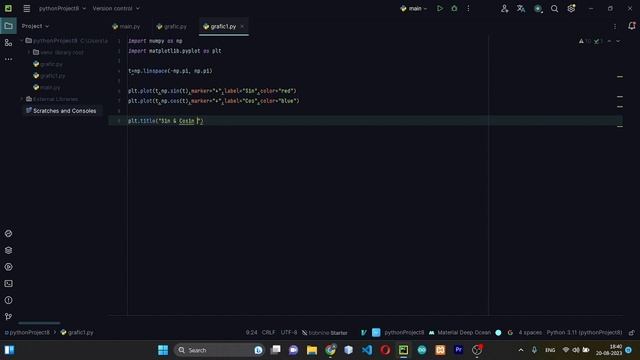Select Scratches and Consoles

point(61,111)
